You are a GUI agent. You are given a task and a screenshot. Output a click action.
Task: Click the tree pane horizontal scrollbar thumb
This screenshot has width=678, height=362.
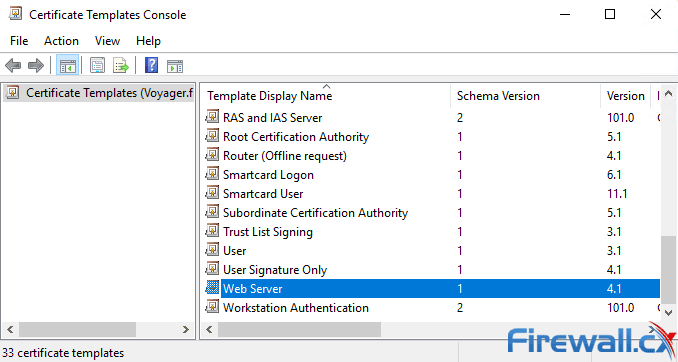(x=77, y=330)
